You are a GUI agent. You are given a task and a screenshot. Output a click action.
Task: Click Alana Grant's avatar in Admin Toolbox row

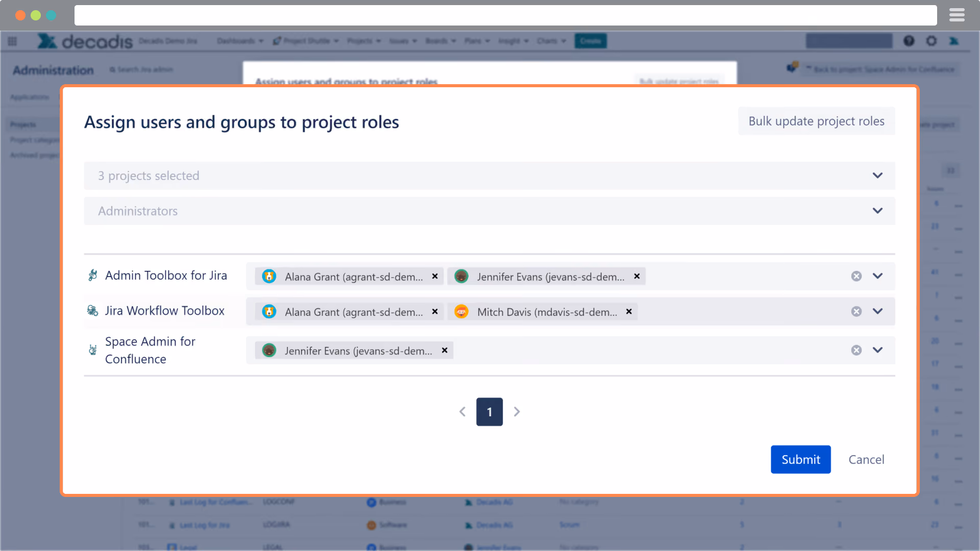pos(269,276)
